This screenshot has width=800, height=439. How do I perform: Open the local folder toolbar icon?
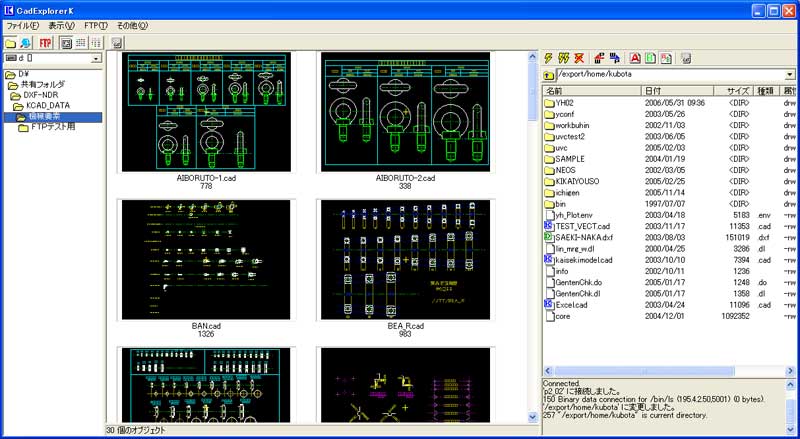pyautogui.click(x=11, y=43)
